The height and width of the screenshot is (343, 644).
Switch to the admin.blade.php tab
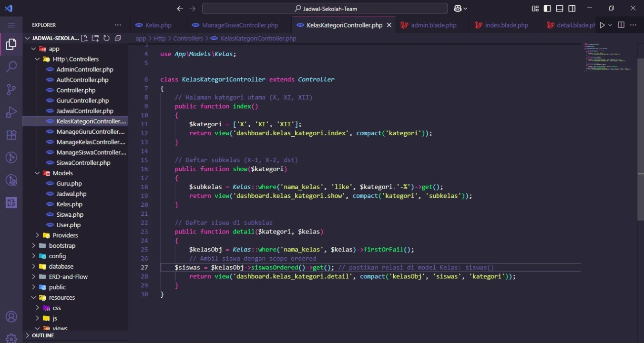433,25
